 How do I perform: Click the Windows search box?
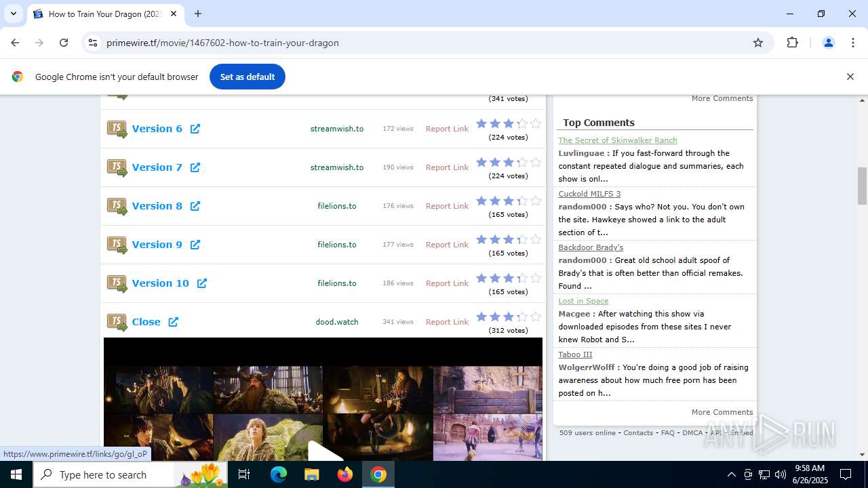(x=129, y=474)
